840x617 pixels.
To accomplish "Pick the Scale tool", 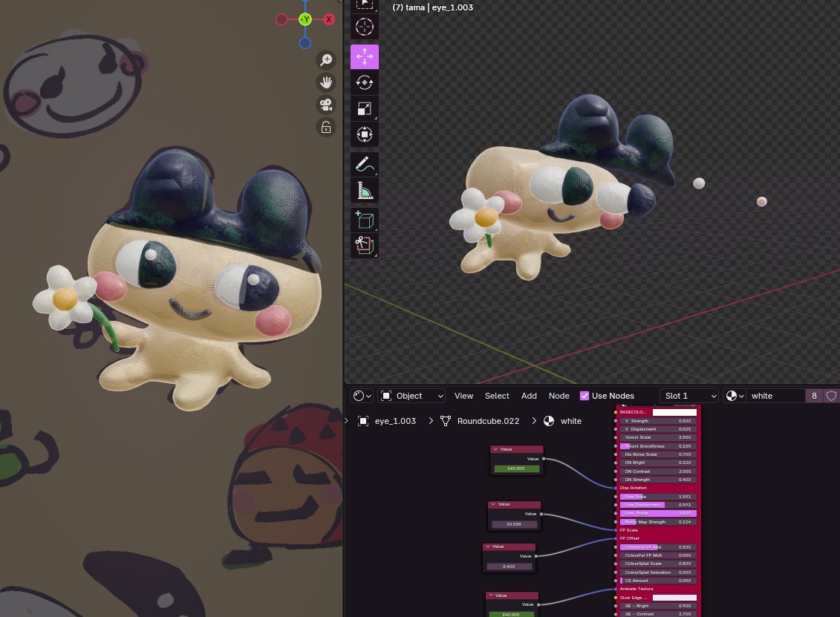I will [364, 108].
